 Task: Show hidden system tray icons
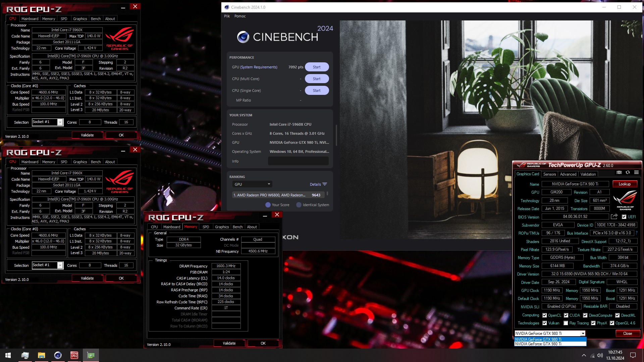tap(584, 355)
